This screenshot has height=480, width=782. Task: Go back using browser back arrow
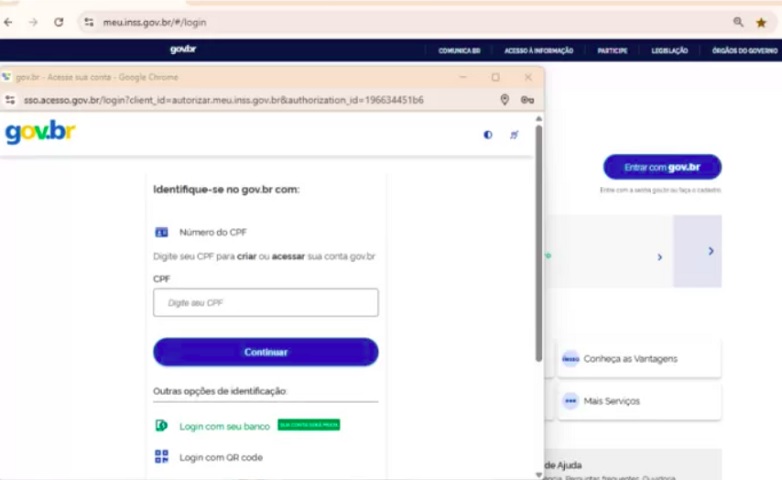point(9,22)
